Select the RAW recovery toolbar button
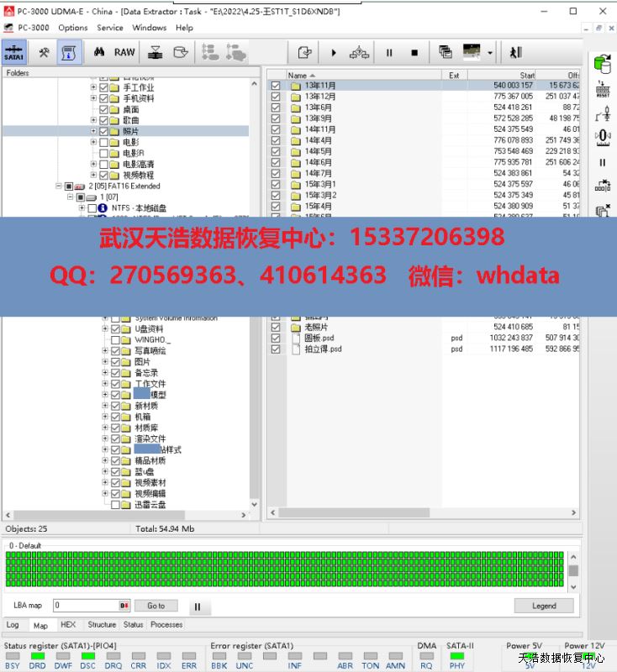The image size is (617, 672). tap(124, 52)
